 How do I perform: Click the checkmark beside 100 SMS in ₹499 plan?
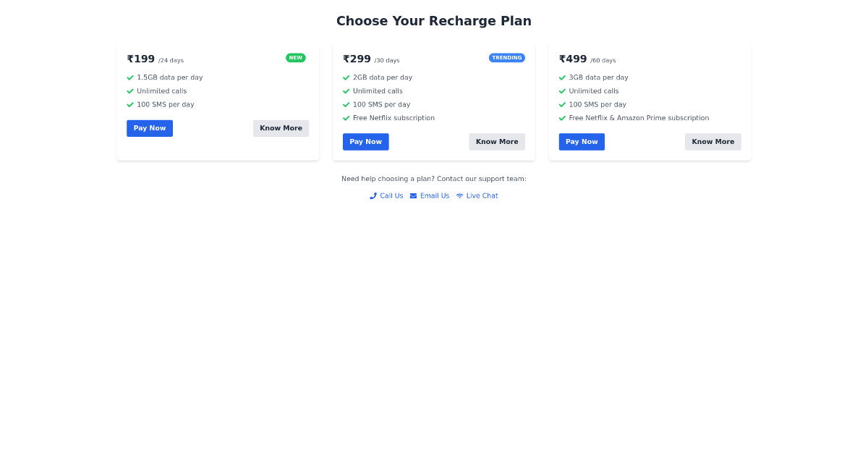click(x=562, y=104)
